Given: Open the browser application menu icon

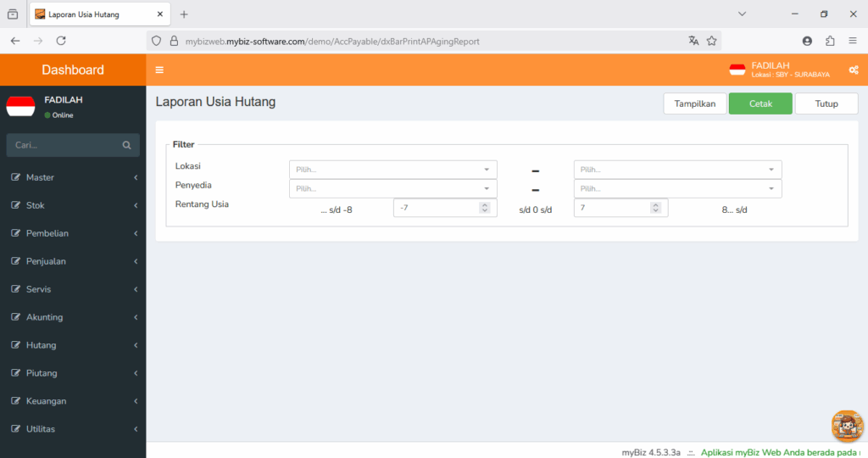Looking at the screenshot, I should coord(853,41).
